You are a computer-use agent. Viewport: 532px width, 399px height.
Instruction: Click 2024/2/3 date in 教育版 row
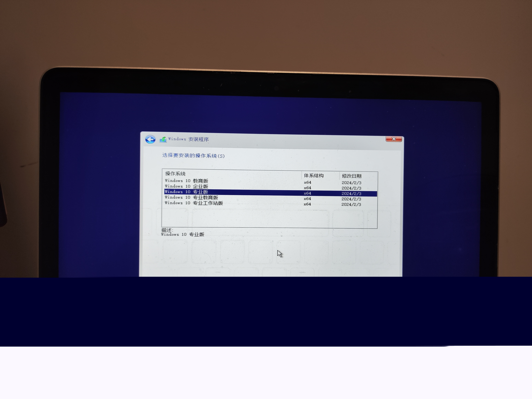click(351, 183)
